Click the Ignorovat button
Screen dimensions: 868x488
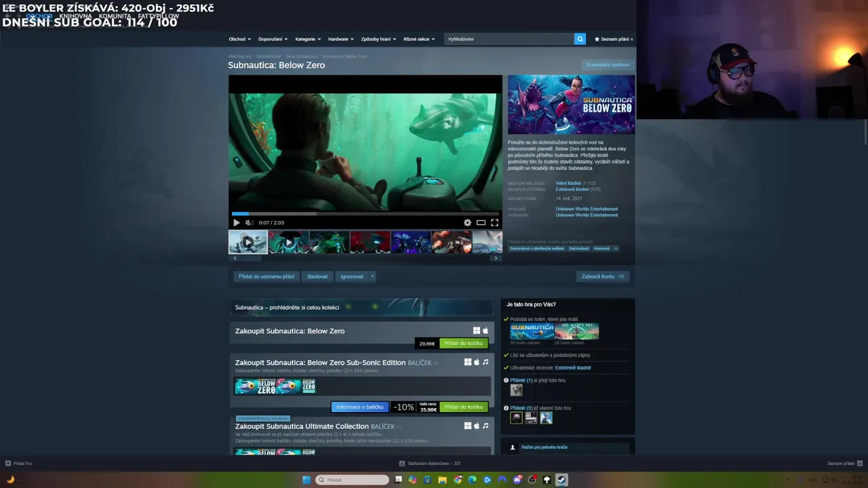tap(352, 277)
